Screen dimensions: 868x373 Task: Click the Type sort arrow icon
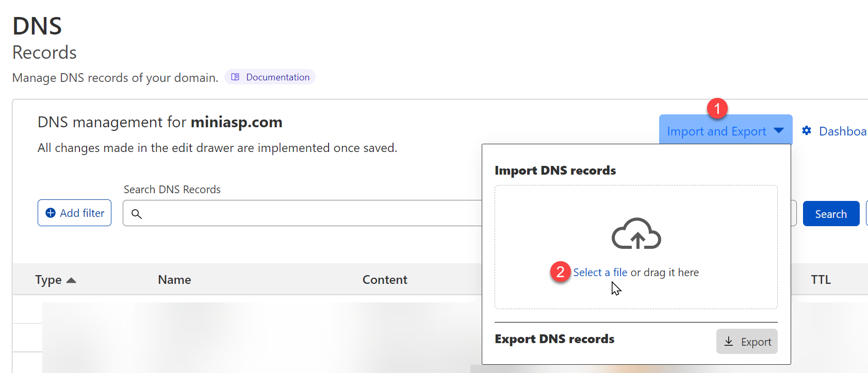(71, 280)
